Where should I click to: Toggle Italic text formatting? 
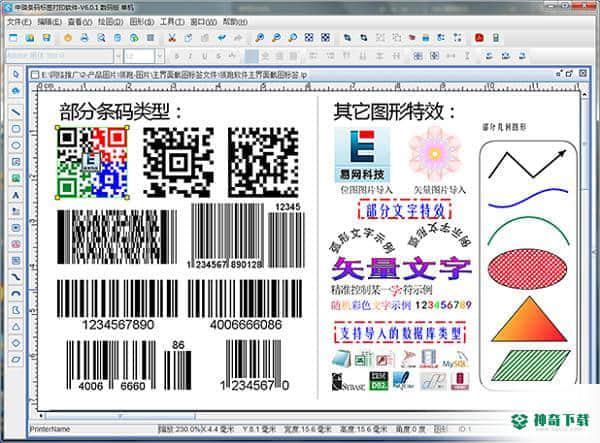pyautogui.click(x=190, y=56)
